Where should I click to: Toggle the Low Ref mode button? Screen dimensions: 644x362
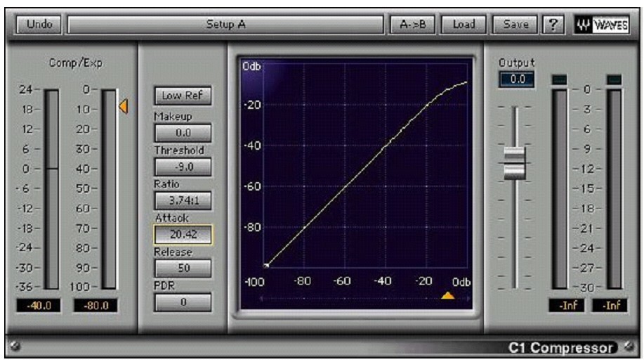point(182,96)
